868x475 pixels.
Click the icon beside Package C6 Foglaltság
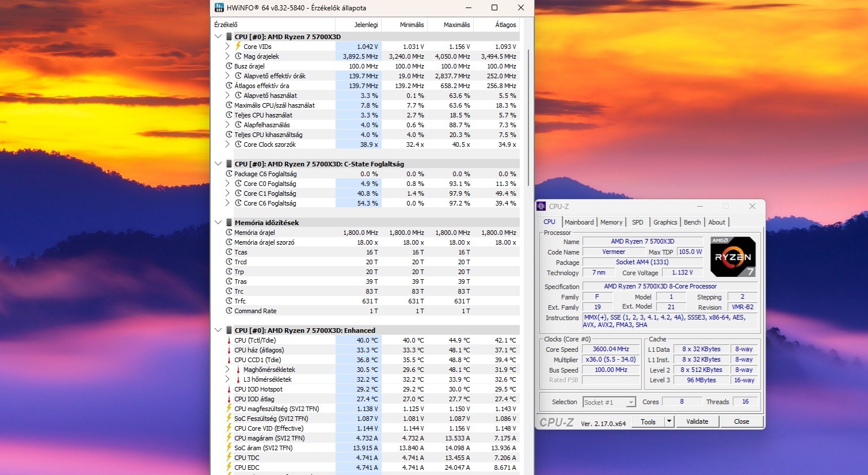pos(229,174)
